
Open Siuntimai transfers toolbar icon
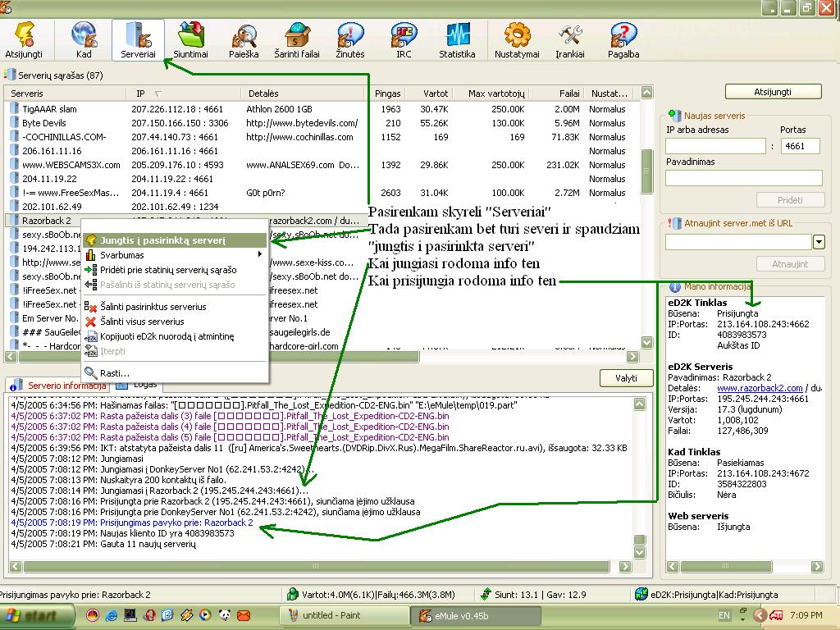(190, 39)
